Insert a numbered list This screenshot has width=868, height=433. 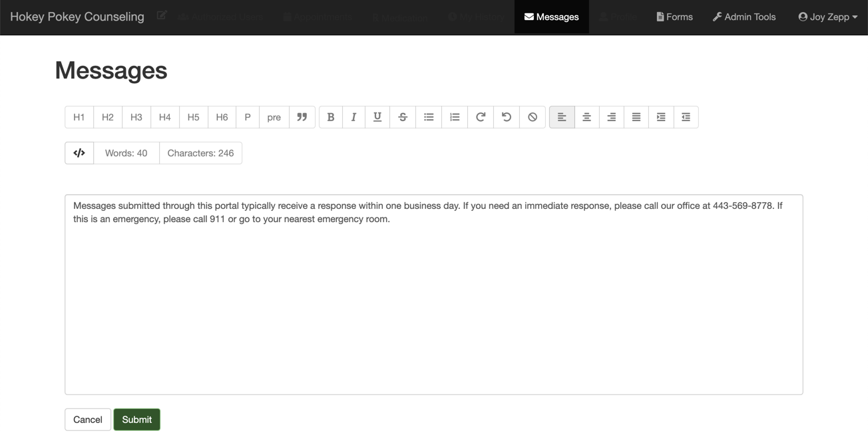[x=455, y=117]
